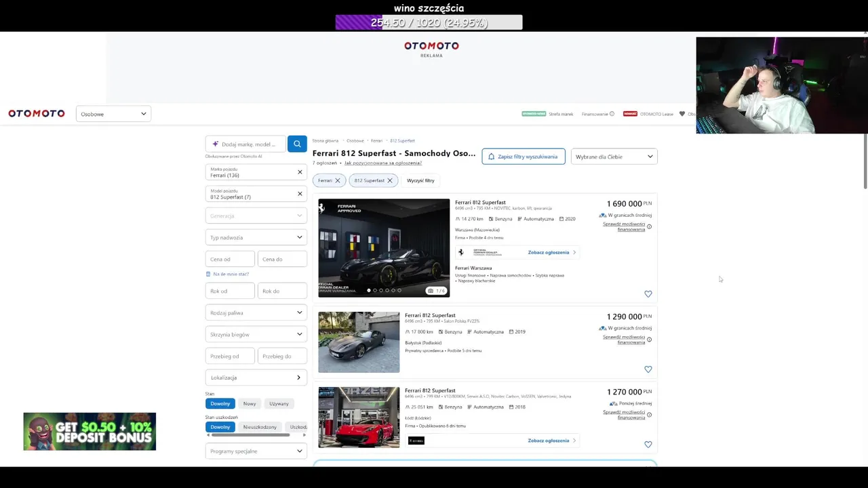
Task: Open Finansowanie in the header
Action: pyautogui.click(x=595, y=114)
